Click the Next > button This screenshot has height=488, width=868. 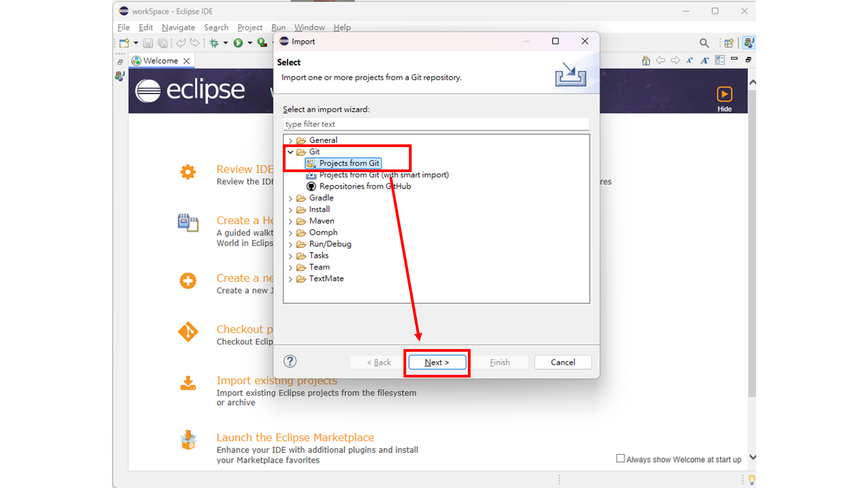click(437, 362)
